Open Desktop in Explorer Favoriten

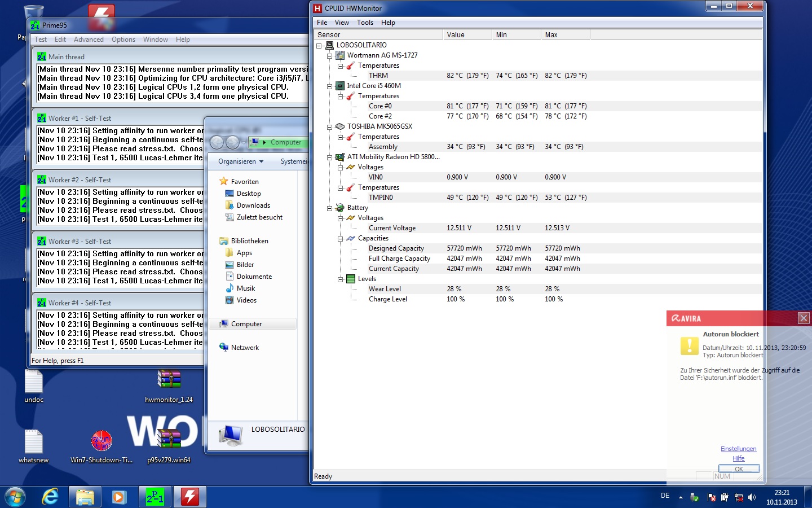click(249, 194)
